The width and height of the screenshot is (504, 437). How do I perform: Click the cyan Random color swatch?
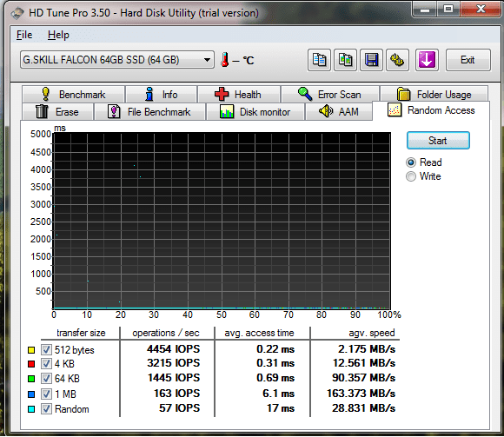click(31, 409)
